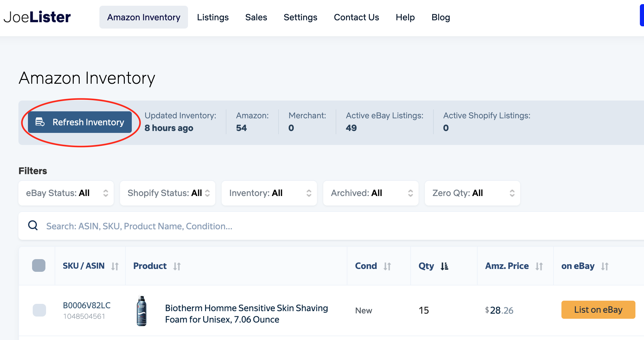The height and width of the screenshot is (340, 644).
Task: Go to the Amazon Inventory tab
Action: point(144,17)
